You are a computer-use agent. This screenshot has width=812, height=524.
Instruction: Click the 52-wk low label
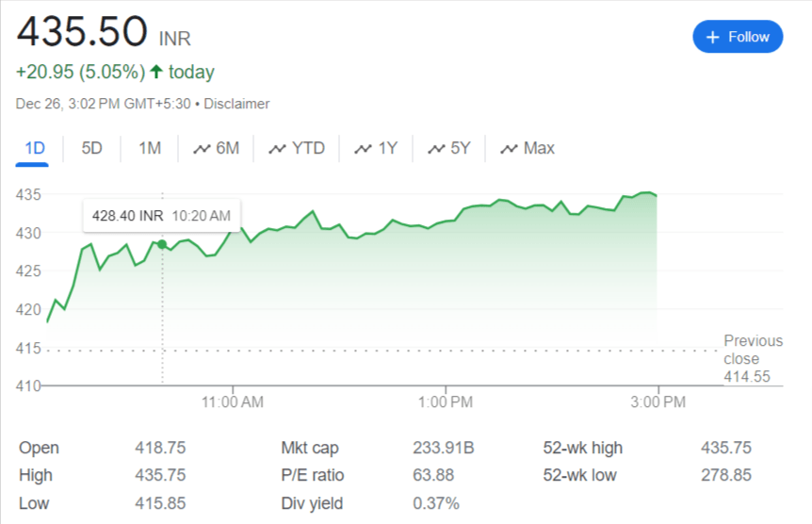pyautogui.click(x=579, y=475)
